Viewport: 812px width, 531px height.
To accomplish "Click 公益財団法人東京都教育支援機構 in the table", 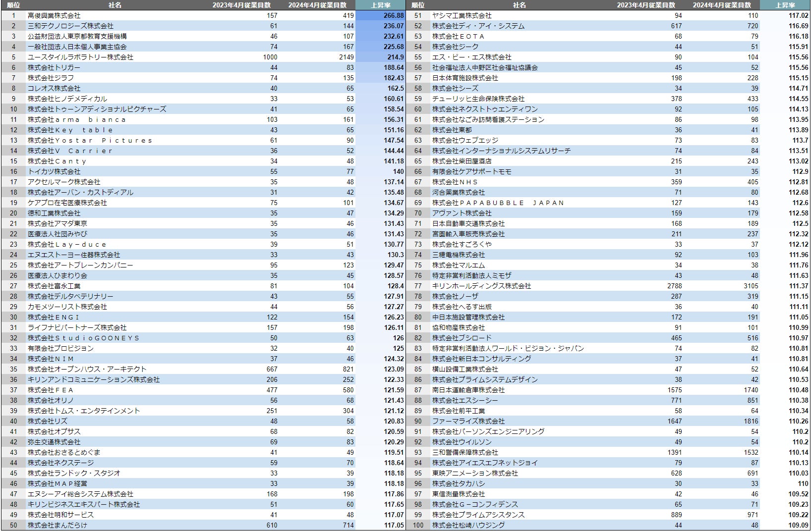I will point(77,36).
